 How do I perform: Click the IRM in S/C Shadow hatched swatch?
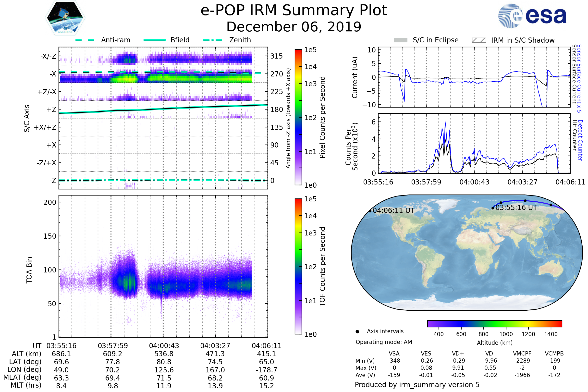click(x=479, y=40)
